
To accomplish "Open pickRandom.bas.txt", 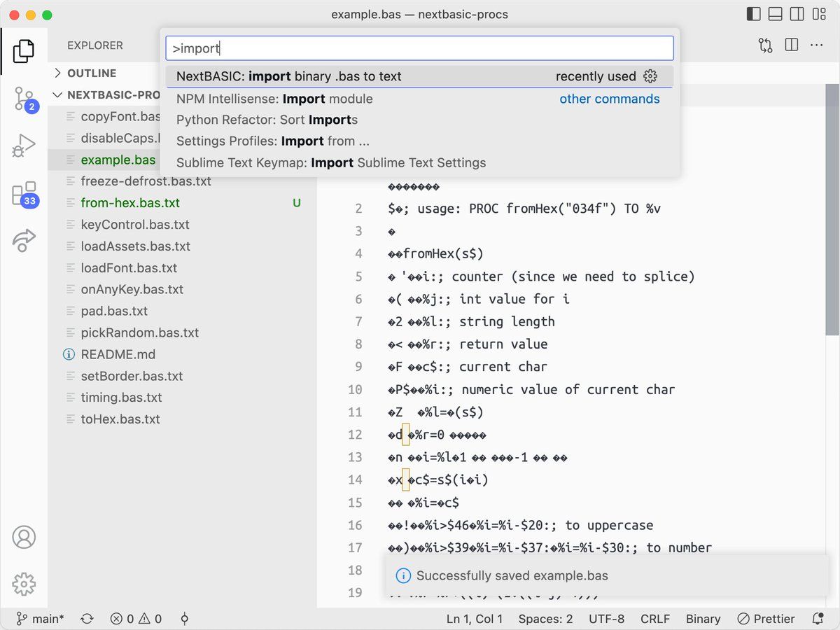I will [140, 332].
